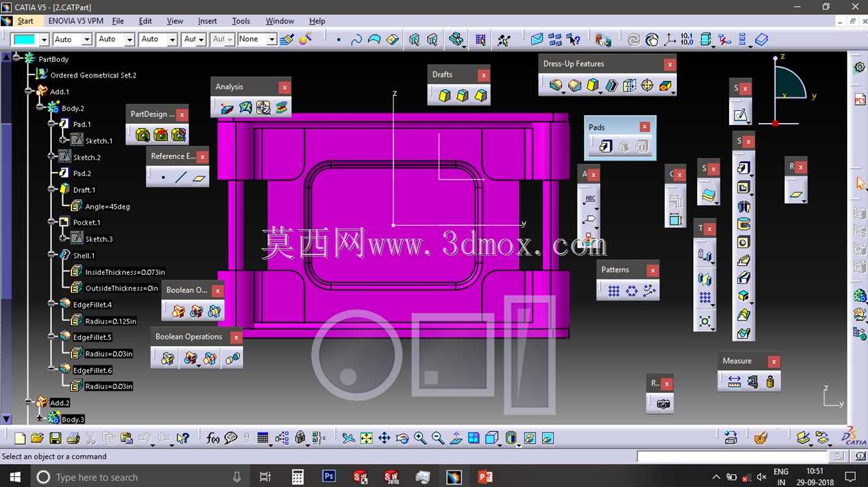Image resolution: width=868 pixels, height=487 pixels.
Task: Close the Measure floating toolbar
Action: (773, 361)
